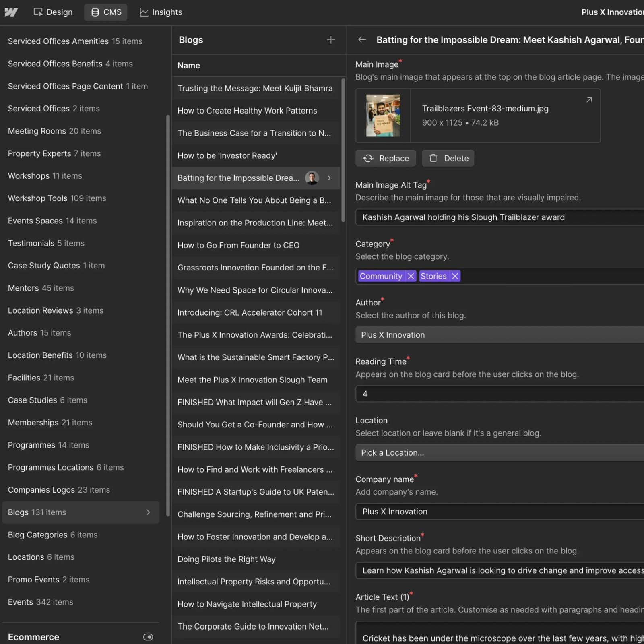Open Programmes Locations collection
644x644 pixels.
click(x=66, y=467)
